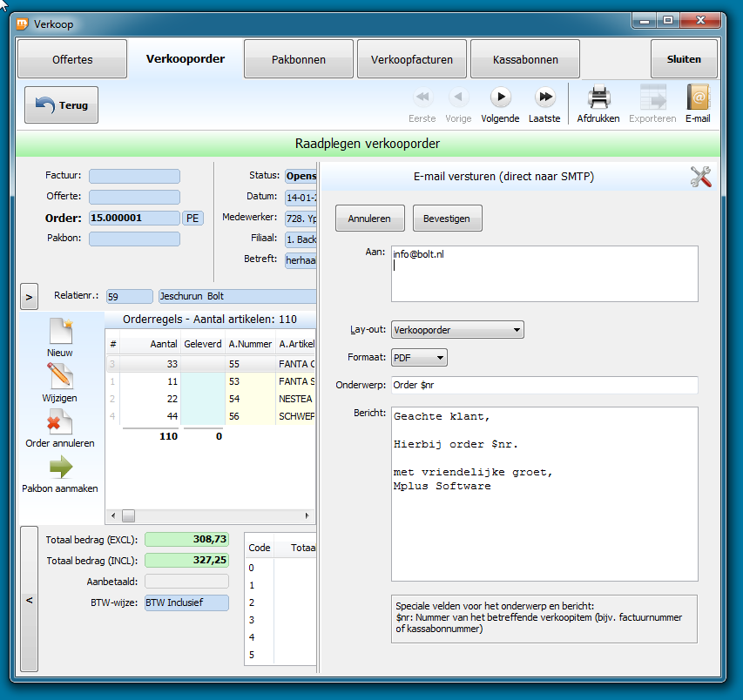Select BTW code 0 row

point(280,568)
